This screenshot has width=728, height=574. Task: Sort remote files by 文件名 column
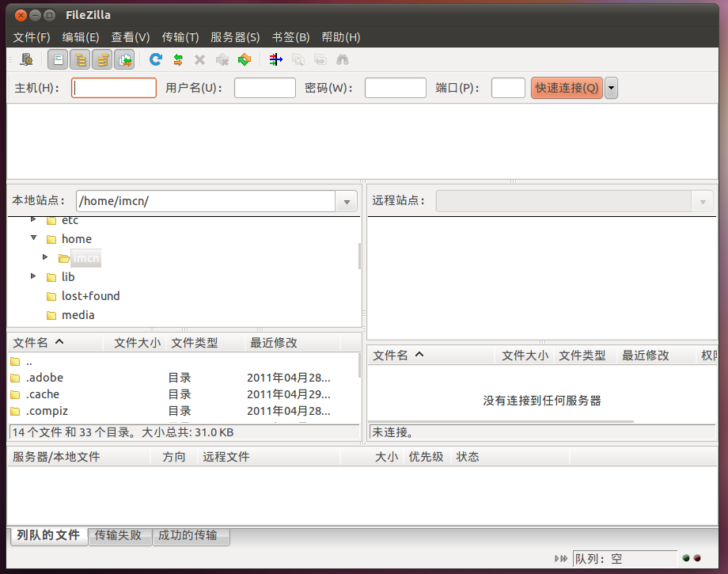coord(431,355)
